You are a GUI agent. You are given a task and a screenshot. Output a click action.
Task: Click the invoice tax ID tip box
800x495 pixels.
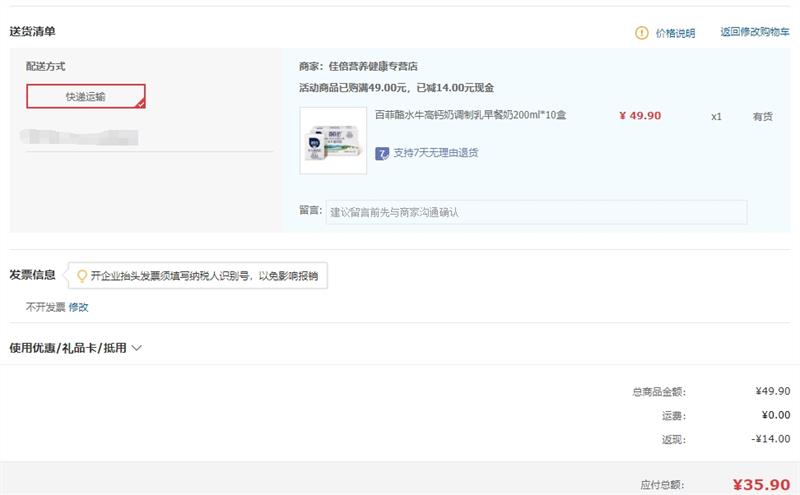pos(198,276)
